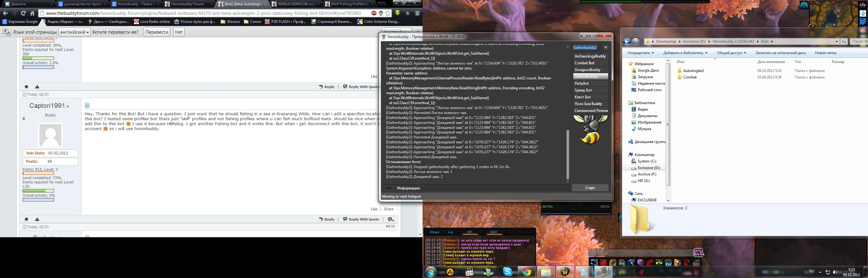The image size is (868, 278).
Task: Click the Adblock Plus icon in Chrome
Action: point(374,13)
